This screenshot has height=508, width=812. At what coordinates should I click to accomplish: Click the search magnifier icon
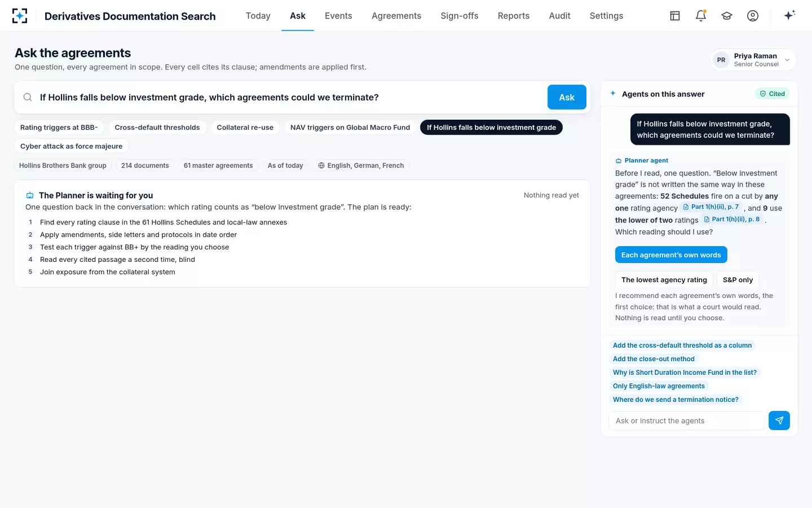[27, 97]
